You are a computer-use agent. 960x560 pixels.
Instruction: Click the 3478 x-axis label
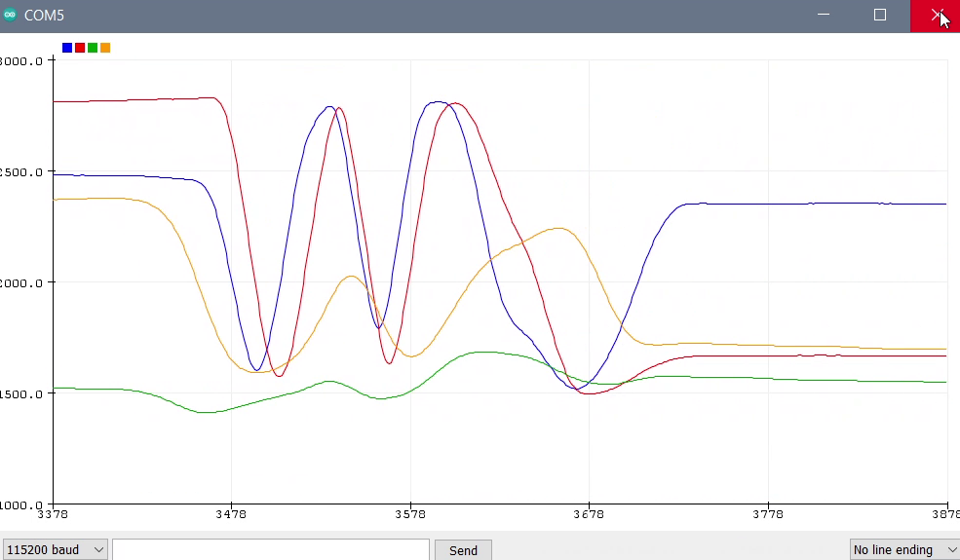[x=231, y=514]
